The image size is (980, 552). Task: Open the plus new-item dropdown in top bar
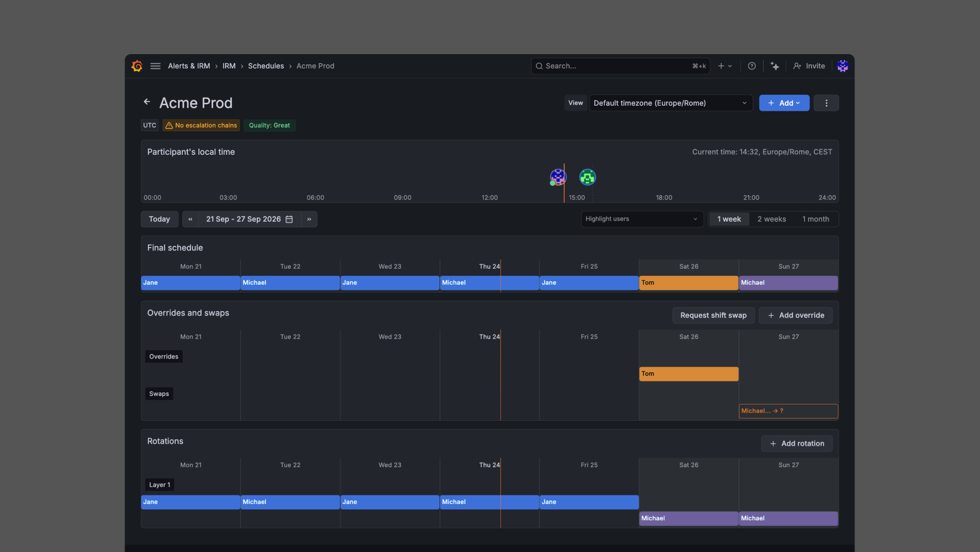coord(725,66)
